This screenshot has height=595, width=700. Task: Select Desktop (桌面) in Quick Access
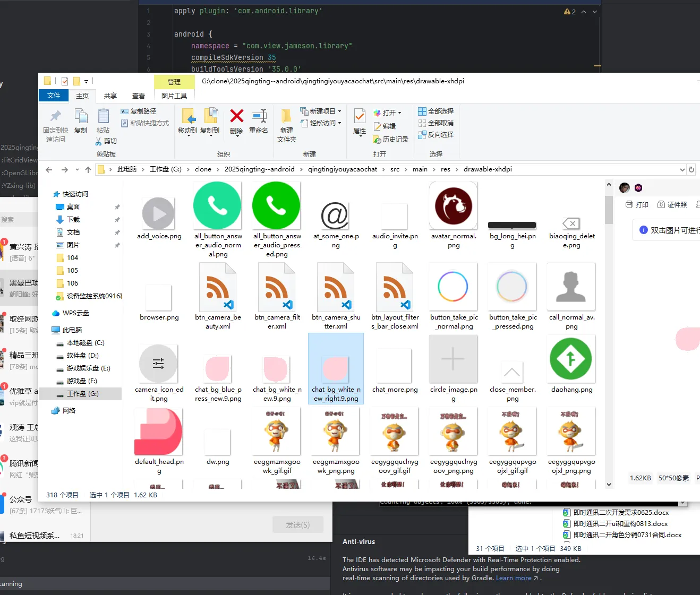coord(73,207)
